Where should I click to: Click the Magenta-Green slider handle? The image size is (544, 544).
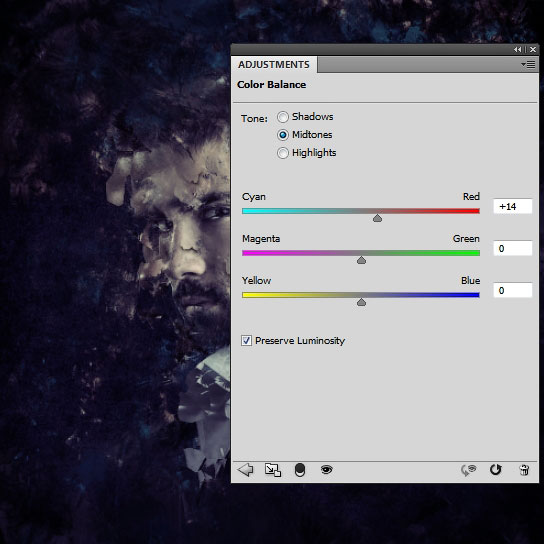tap(362, 260)
